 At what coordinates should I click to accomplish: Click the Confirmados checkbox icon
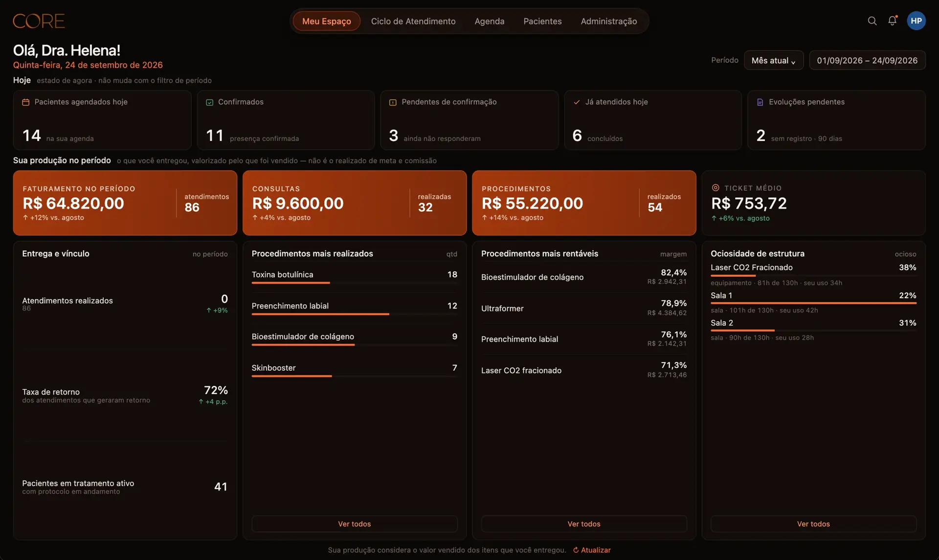[209, 102]
